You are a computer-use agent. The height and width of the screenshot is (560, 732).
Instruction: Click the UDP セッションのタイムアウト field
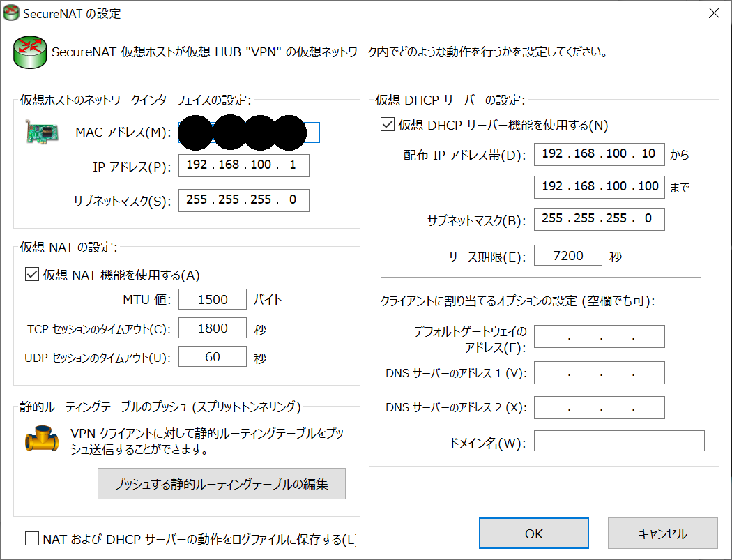pos(213,357)
